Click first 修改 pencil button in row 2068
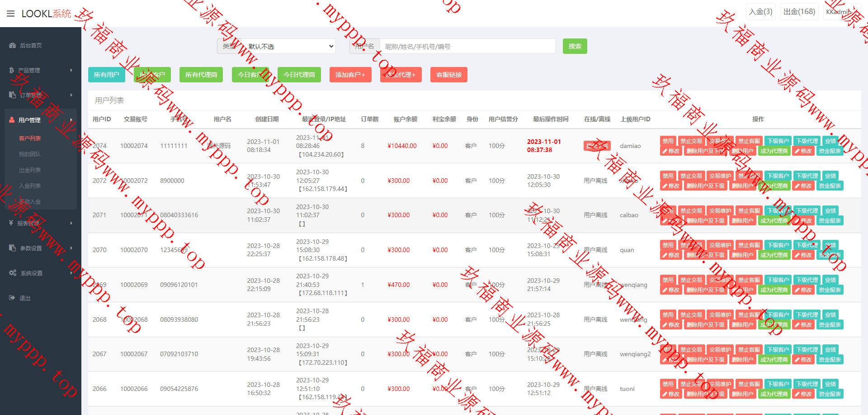This screenshot has height=415, width=868. [671, 325]
